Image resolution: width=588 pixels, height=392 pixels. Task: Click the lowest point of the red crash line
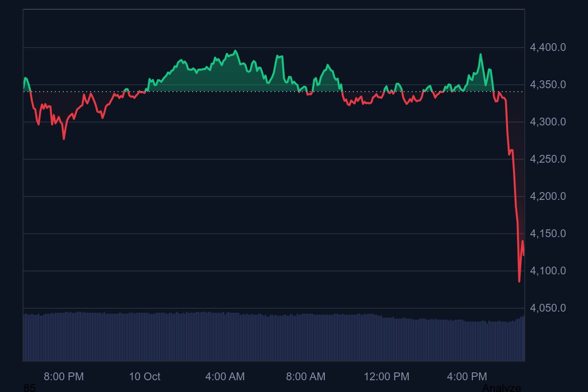pos(519,281)
